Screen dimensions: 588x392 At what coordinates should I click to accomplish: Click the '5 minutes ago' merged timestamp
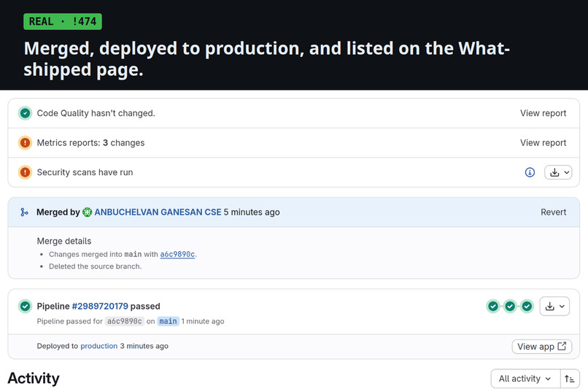252,212
